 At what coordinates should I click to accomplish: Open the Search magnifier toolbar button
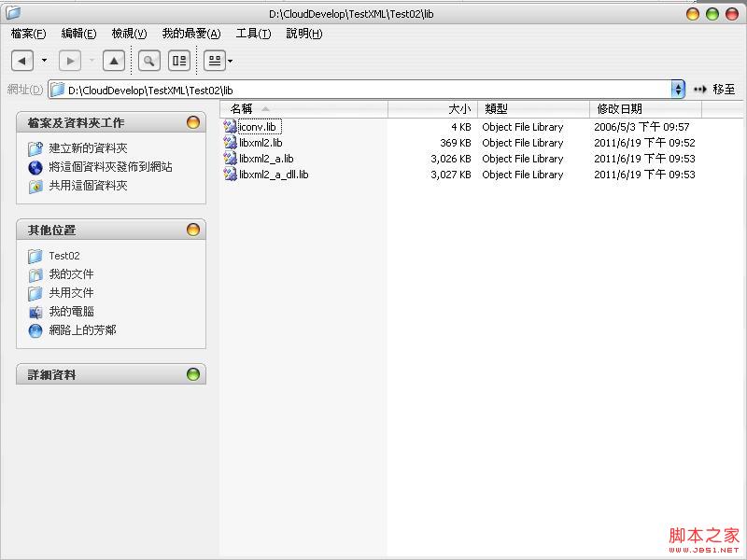point(148,61)
